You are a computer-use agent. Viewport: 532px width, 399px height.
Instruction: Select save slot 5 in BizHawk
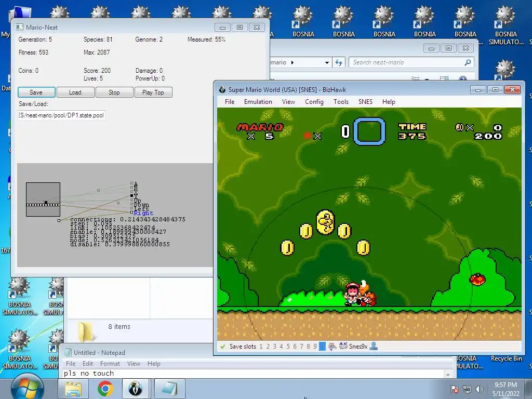(x=288, y=347)
